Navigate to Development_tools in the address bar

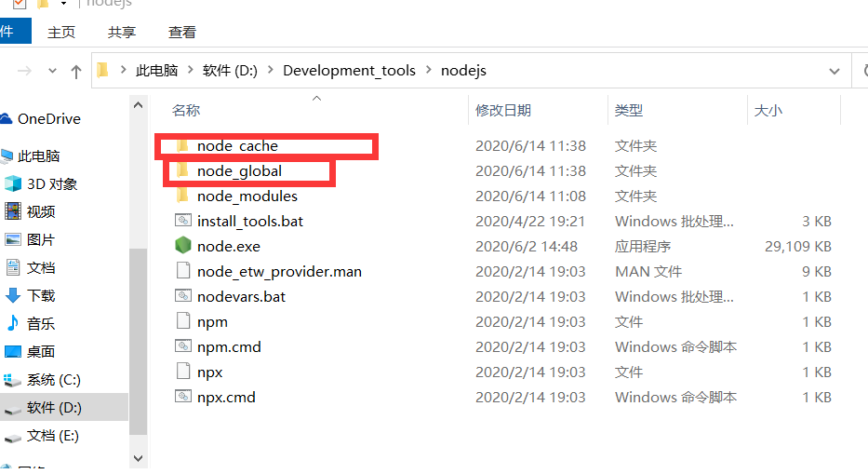[x=349, y=71]
